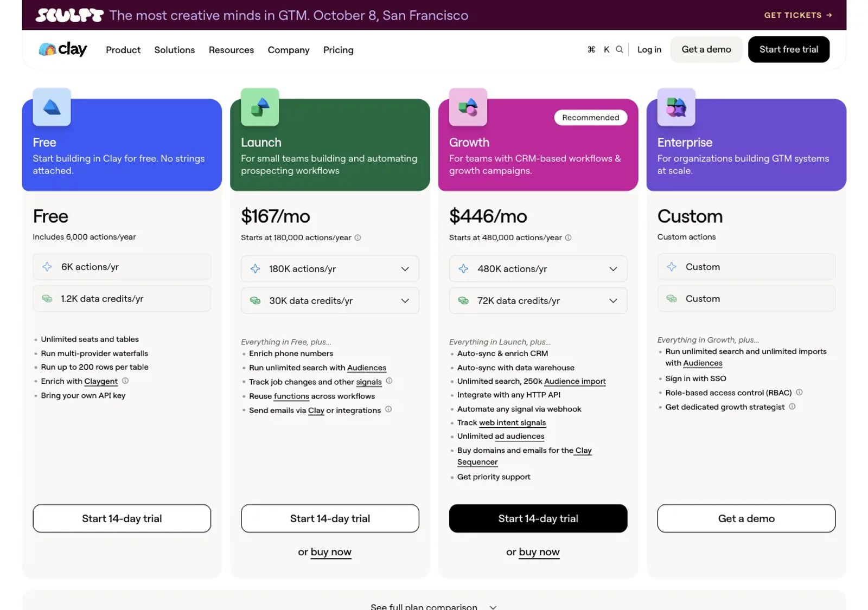Open the Claygent link
The height and width of the screenshot is (610, 868).
(101, 381)
